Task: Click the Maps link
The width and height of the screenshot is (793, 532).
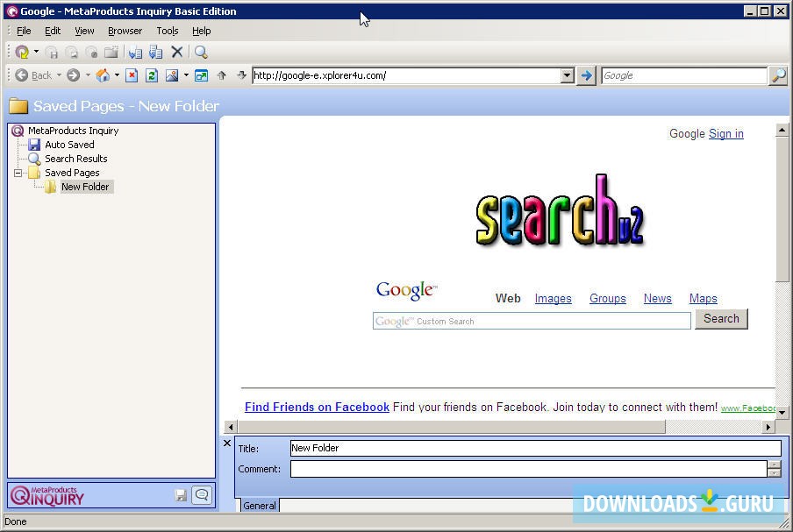Action: point(703,299)
